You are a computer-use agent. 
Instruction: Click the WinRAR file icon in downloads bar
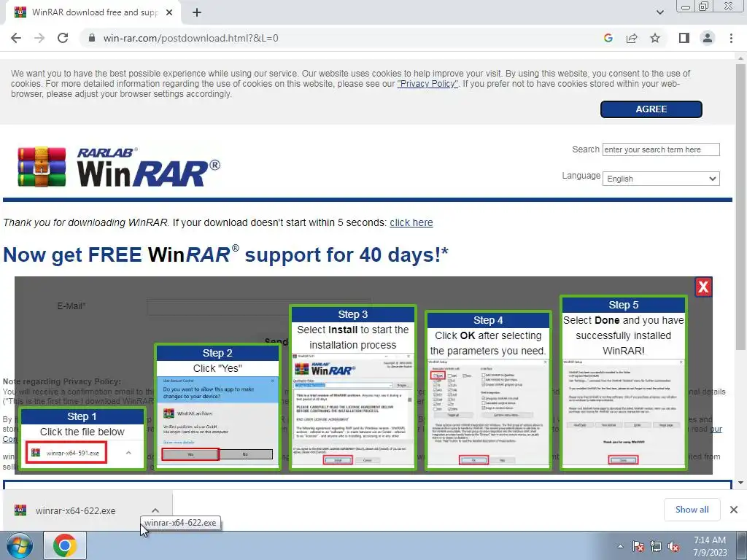click(20, 510)
